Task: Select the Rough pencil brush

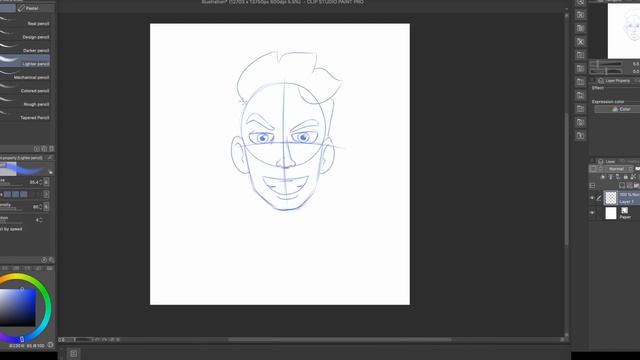Action: pos(25,104)
